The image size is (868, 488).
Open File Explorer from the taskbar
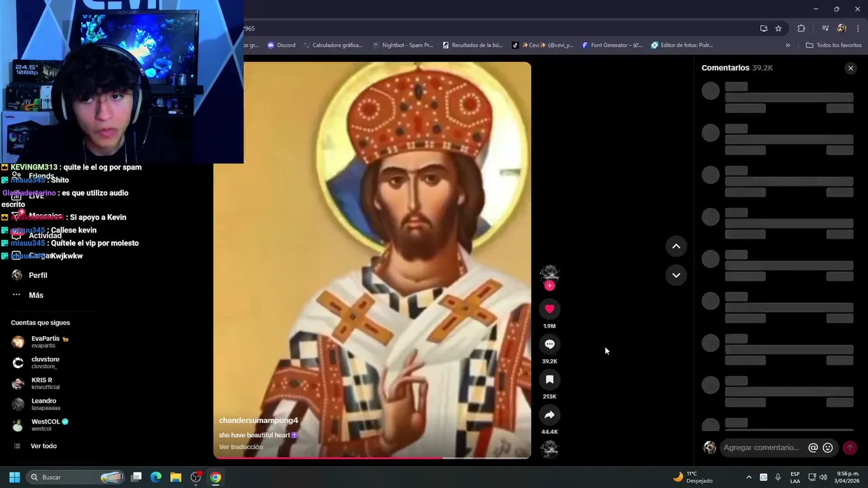(x=176, y=477)
